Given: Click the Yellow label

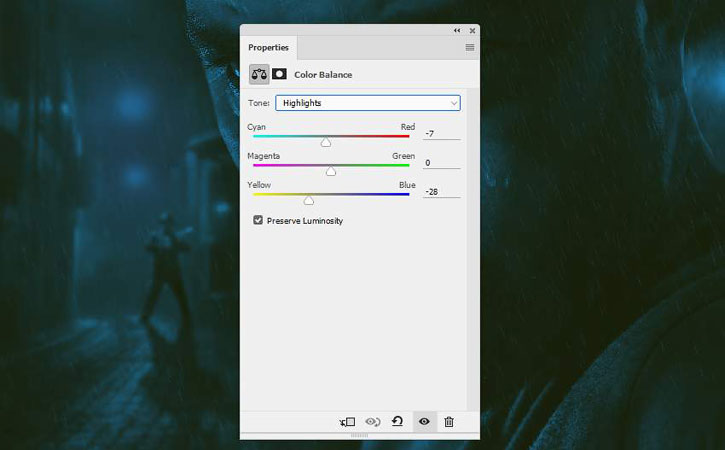Looking at the screenshot, I should click(258, 185).
